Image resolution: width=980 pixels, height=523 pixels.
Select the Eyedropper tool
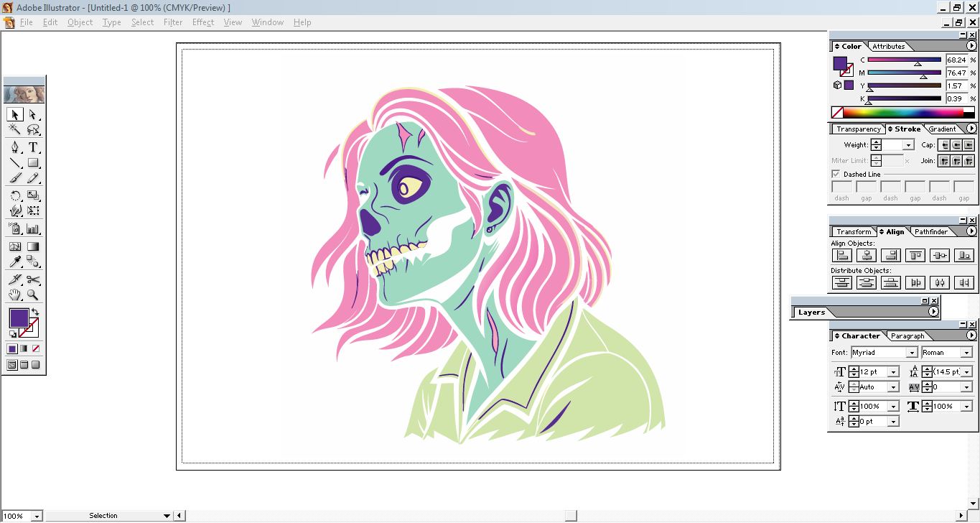point(14,261)
